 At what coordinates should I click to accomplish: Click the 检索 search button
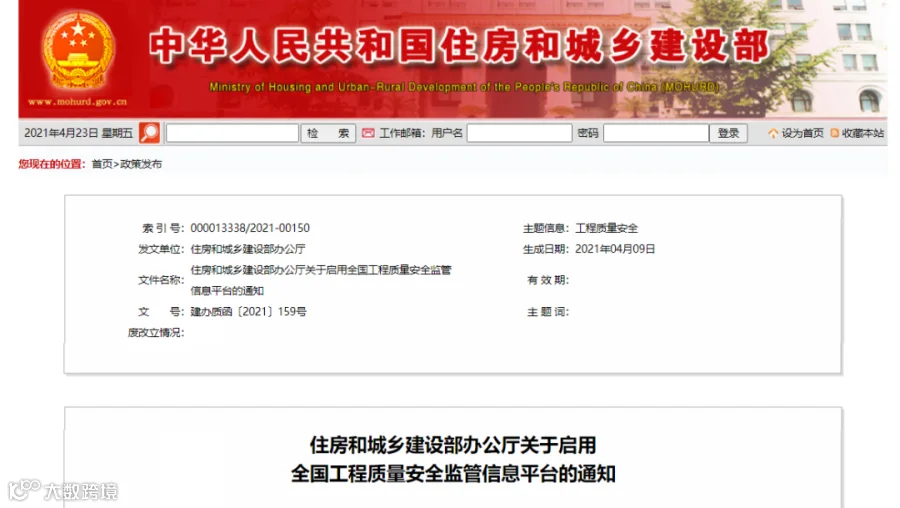click(328, 133)
